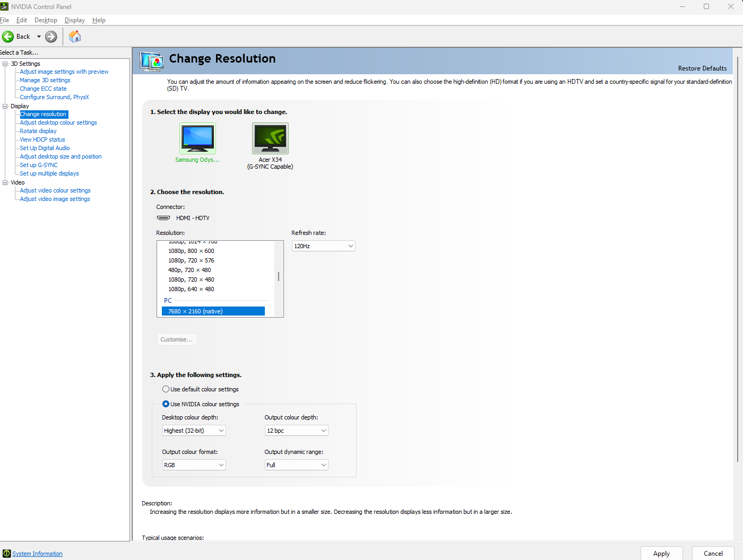This screenshot has height=560, width=743.
Task: Select Change resolution in task tree
Action: coord(44,114)
